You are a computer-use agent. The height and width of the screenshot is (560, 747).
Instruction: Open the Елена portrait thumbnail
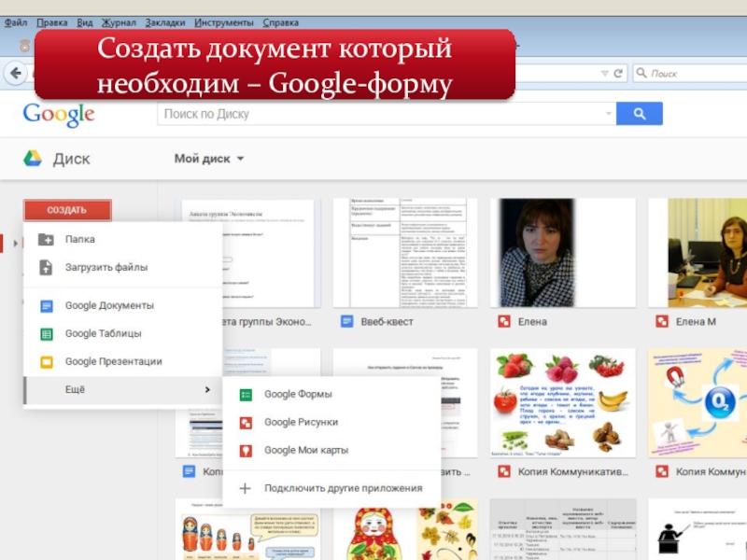pos(563,253)
